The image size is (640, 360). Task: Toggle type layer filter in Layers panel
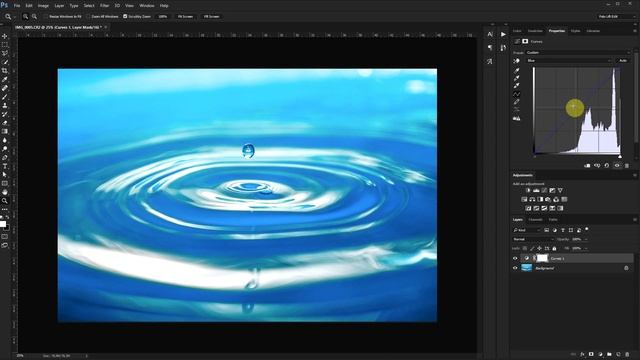(563, 230)
